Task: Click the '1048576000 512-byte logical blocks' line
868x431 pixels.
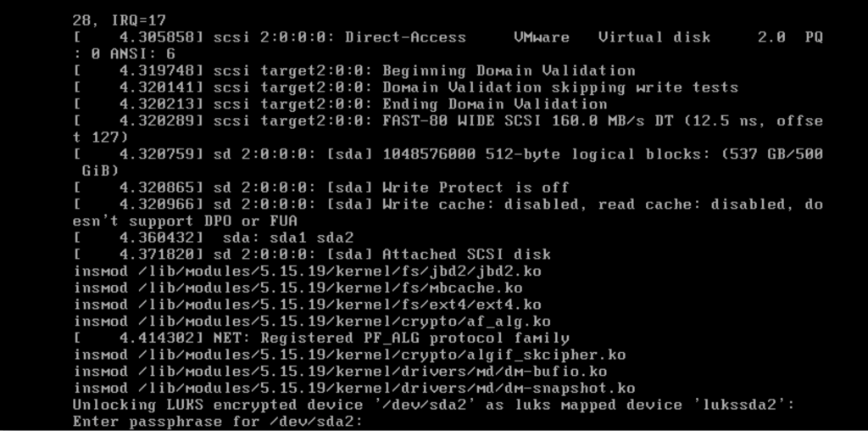Action: tap(448, 162)
